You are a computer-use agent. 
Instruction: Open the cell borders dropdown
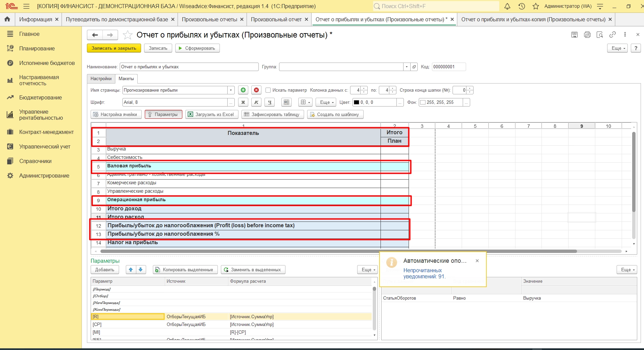pyautogui.click(x=305, y=102)
